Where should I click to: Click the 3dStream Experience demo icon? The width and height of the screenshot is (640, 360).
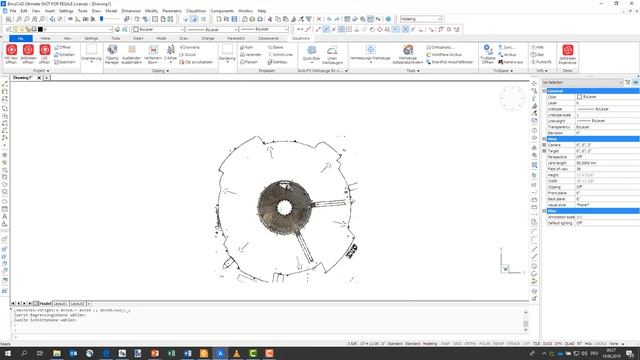point(567,50)
